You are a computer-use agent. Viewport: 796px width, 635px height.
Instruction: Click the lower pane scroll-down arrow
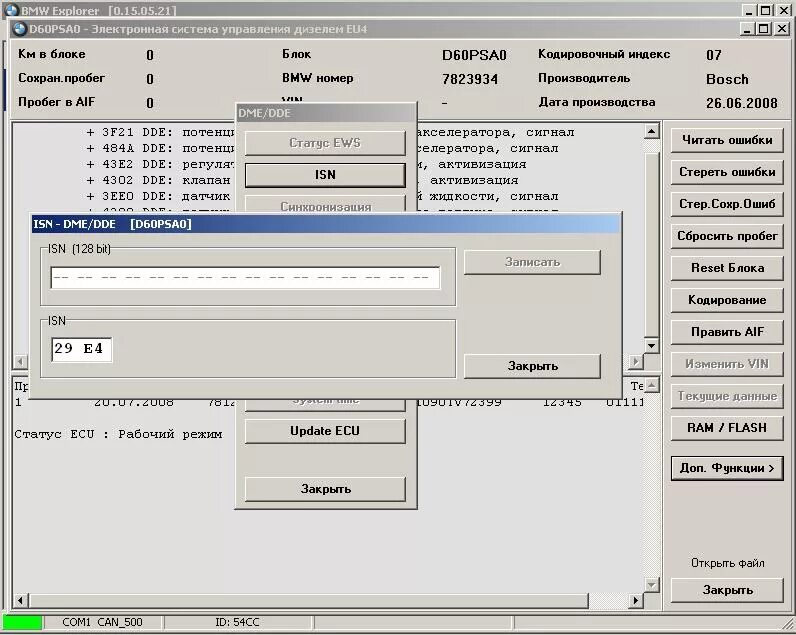coord(652,585)
